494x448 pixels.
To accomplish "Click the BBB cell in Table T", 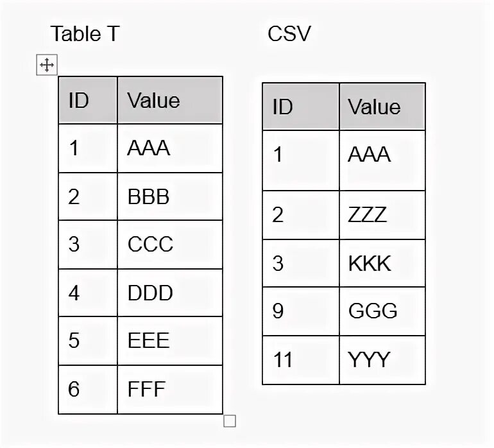I will click(x=169, y=196).
